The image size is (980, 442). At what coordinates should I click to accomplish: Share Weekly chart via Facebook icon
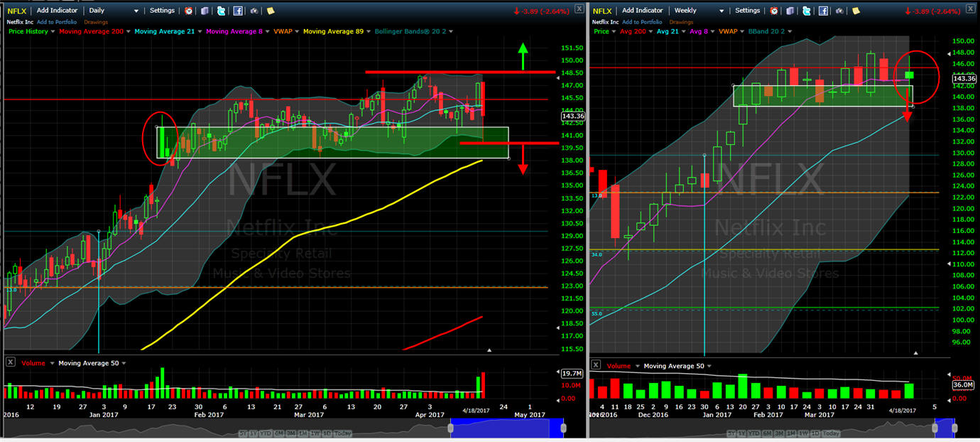click(x=824, y=11)
